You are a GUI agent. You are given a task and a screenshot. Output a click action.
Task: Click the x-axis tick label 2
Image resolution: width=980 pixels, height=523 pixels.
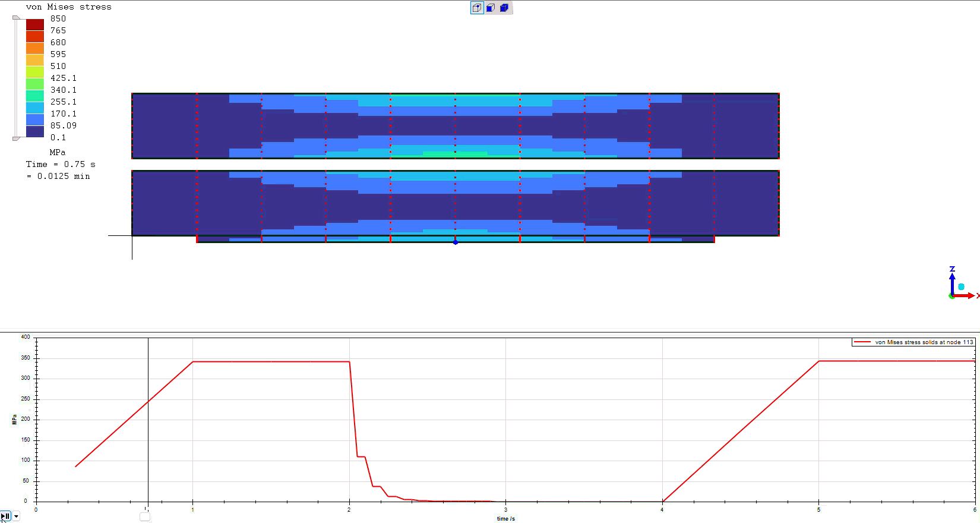click(349, 509)
